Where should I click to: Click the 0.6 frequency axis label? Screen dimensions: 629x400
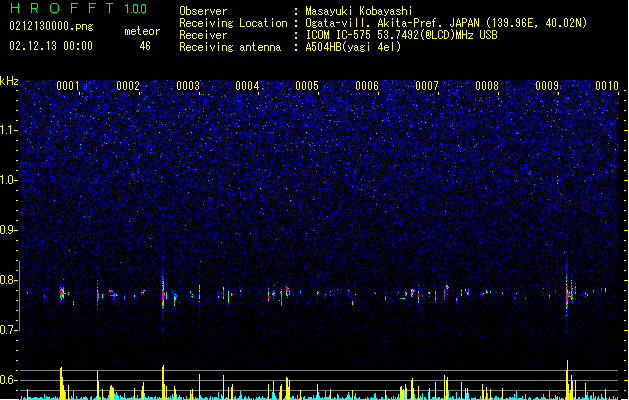click(8, 380)
